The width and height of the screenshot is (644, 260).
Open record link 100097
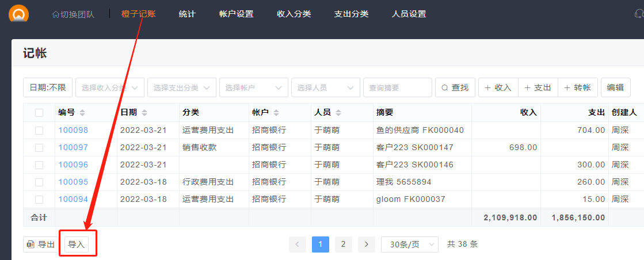tap(73, 148)
